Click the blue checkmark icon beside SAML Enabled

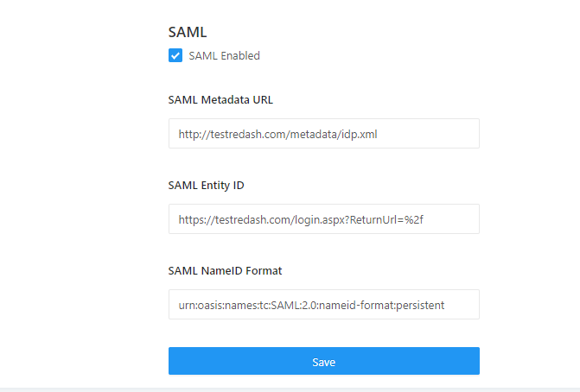click(x=175, y=55)
